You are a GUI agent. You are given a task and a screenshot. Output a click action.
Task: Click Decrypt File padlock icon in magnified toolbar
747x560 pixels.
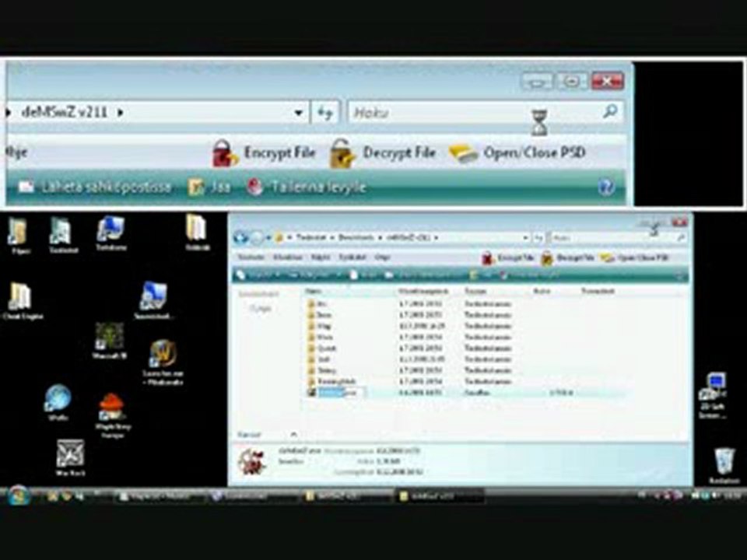point(342,153)
